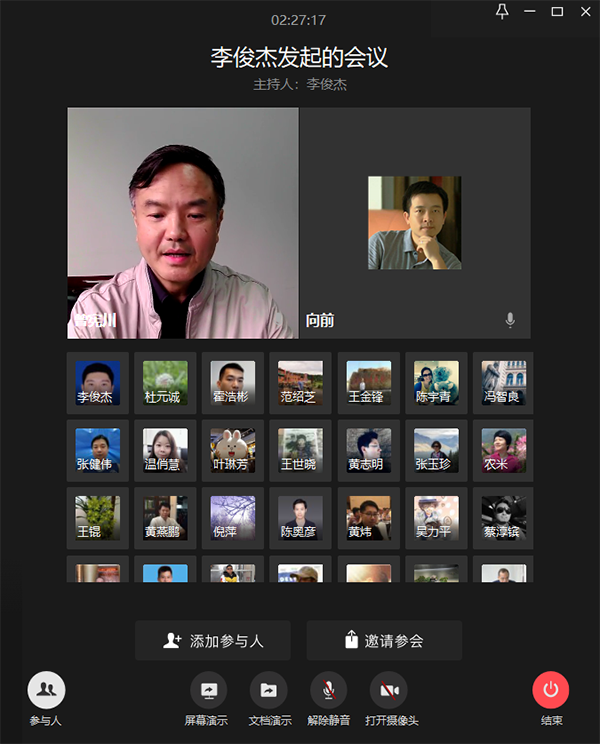Screen dimensions: 600x744
Task: Maximize the meeting window
Action: (x=557, y=12)
